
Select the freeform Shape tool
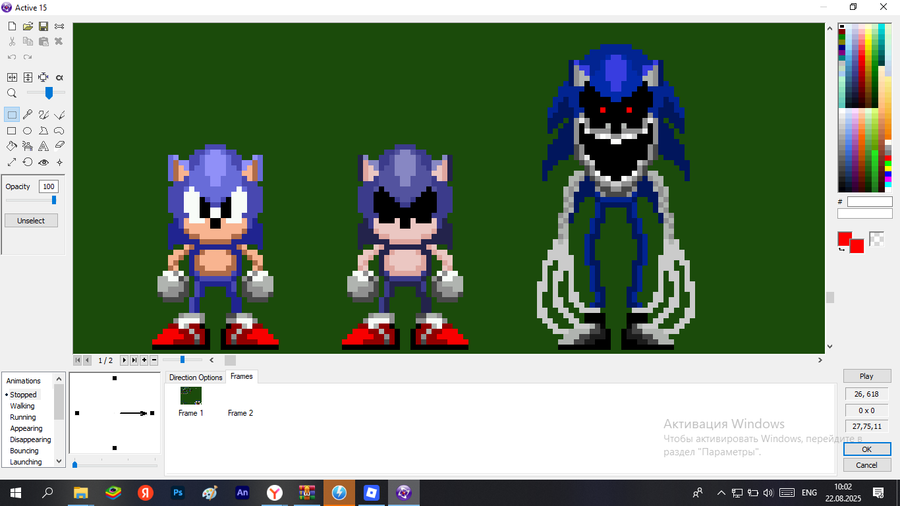[x=59, y=131]
